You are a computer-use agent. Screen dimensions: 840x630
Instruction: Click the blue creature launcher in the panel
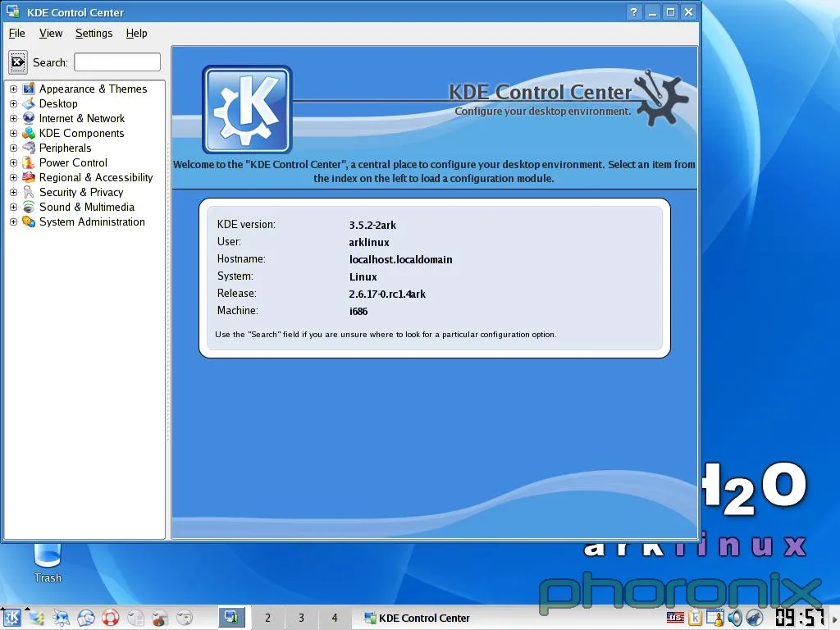coord(61,618)
